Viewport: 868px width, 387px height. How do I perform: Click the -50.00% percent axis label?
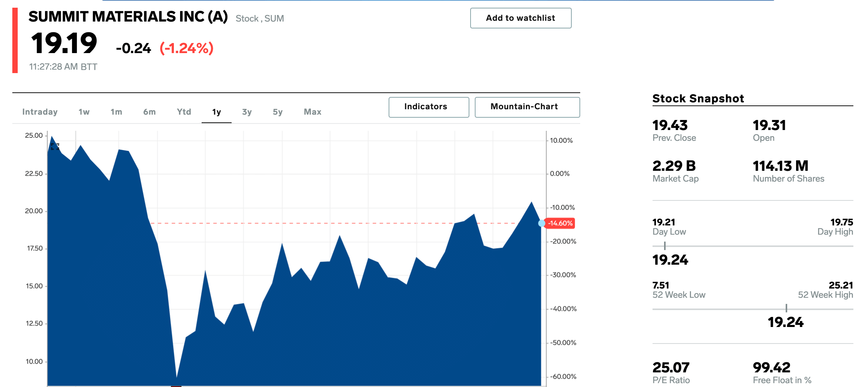[563, 342]
